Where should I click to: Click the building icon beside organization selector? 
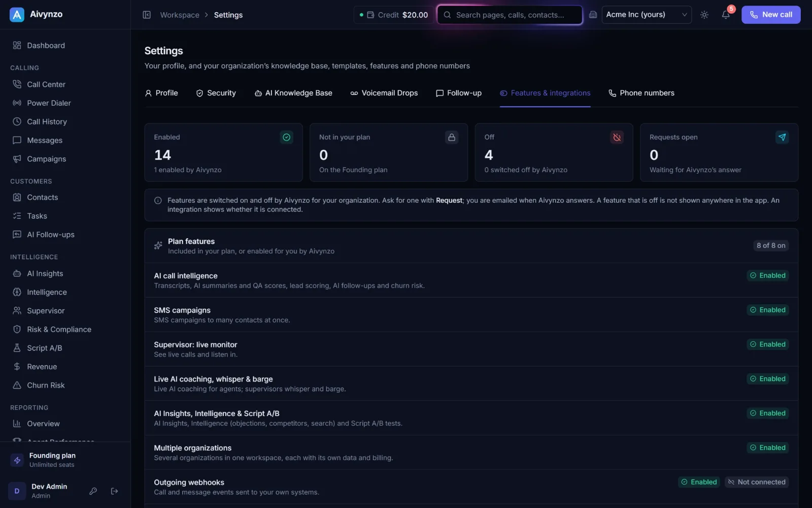(x=593, y=15)
